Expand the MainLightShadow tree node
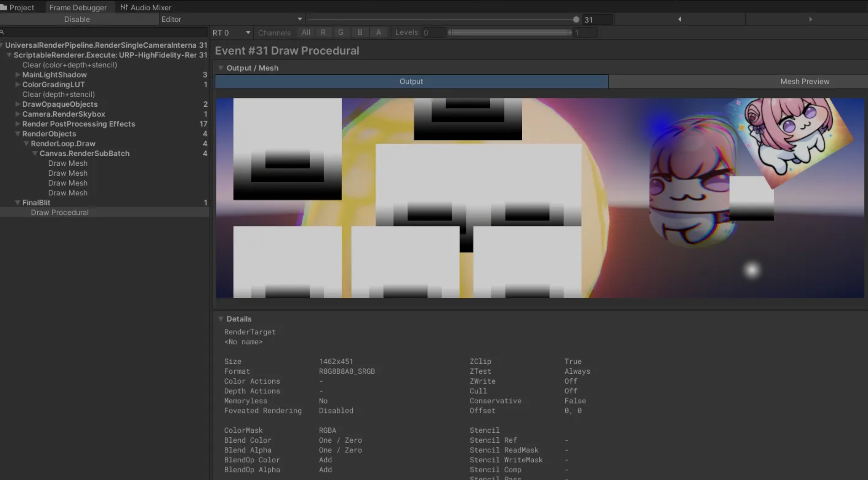Image resolution: width=868 pixels, height=480 pixels. (18, 75)
